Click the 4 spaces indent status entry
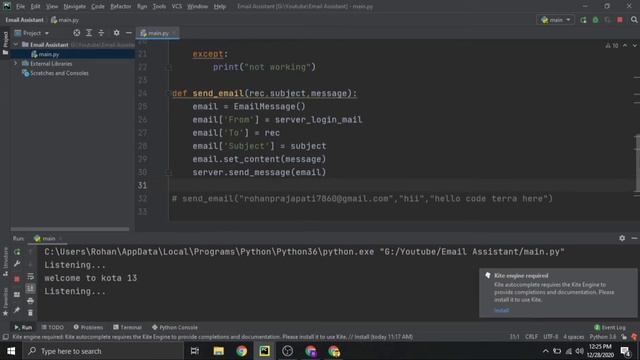Image resolution: width=640 pixels, height=360 pixels. (x=573, y=337)
